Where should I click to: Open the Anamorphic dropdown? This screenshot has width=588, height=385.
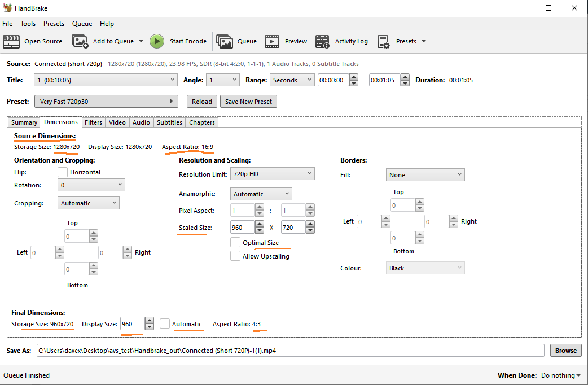point(261,194)
